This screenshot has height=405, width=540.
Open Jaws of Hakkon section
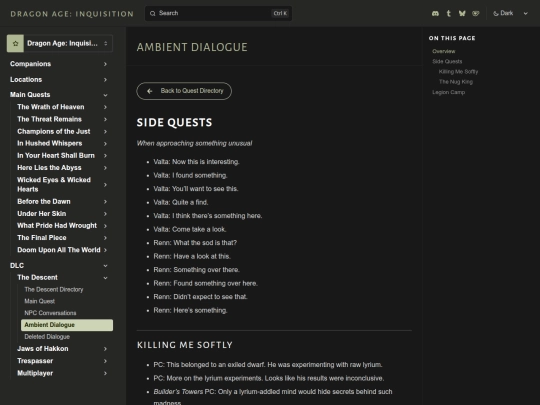click(x=43, y=349)
